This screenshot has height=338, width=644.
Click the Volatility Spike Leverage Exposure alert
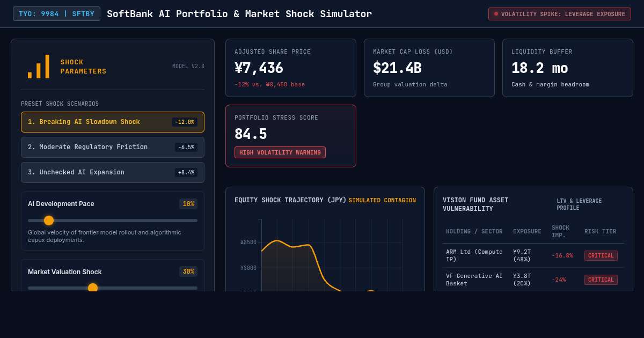(560, 14)
